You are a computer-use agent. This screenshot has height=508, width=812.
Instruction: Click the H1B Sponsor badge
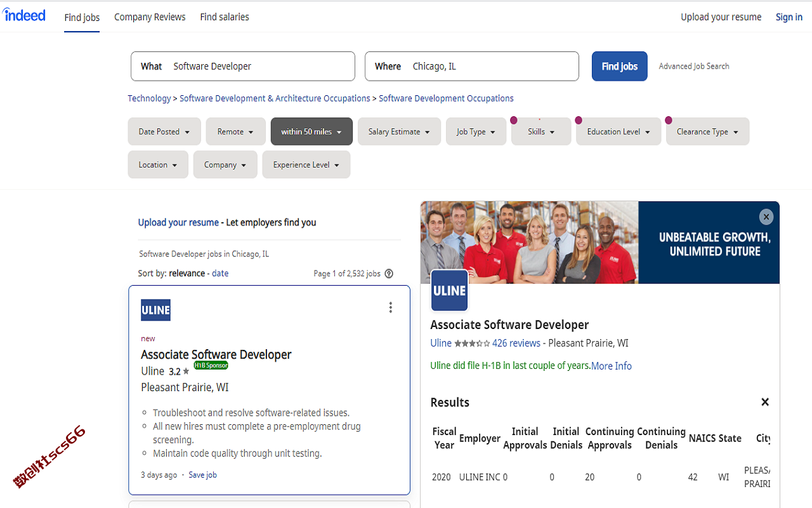(211, 365)
